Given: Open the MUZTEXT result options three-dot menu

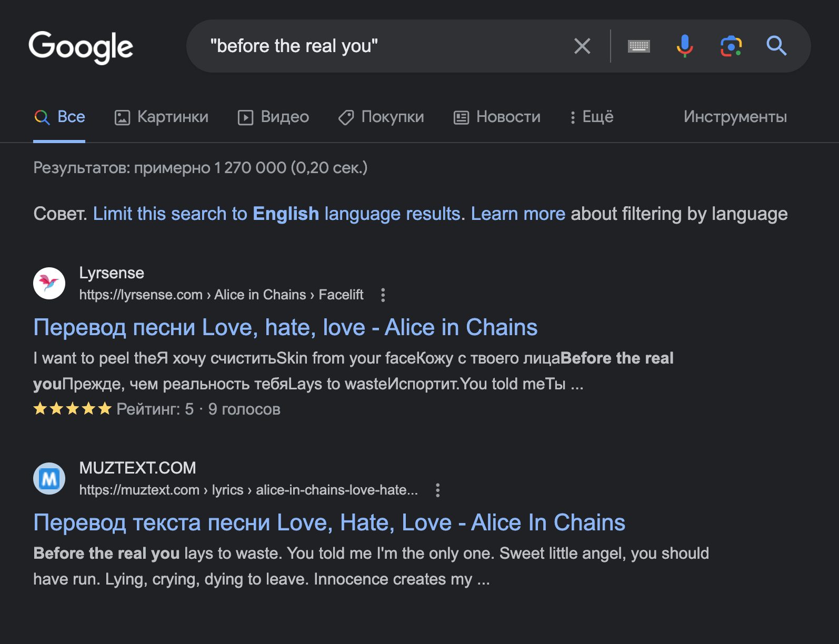Looking at the screenshot, I should click(437, 490).
